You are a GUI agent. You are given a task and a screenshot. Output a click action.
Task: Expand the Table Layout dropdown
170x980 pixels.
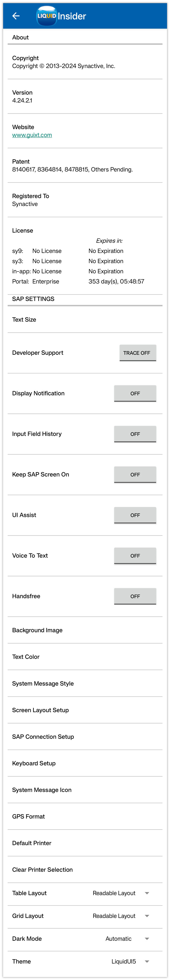147,893
